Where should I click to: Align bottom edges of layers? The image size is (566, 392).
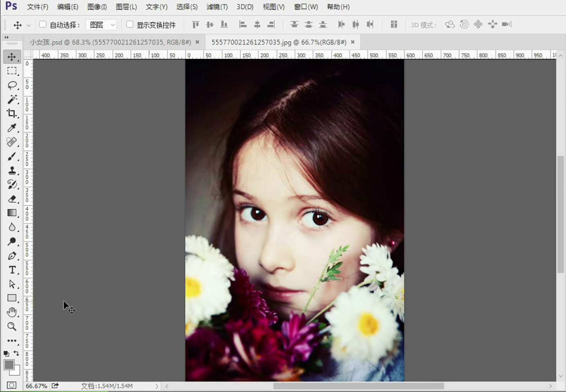pyautogui.click(x=224, y=25)
